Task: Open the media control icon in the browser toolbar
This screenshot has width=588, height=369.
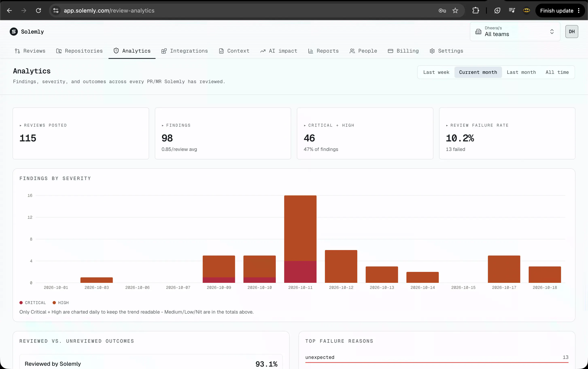Action: click(512, 11)
